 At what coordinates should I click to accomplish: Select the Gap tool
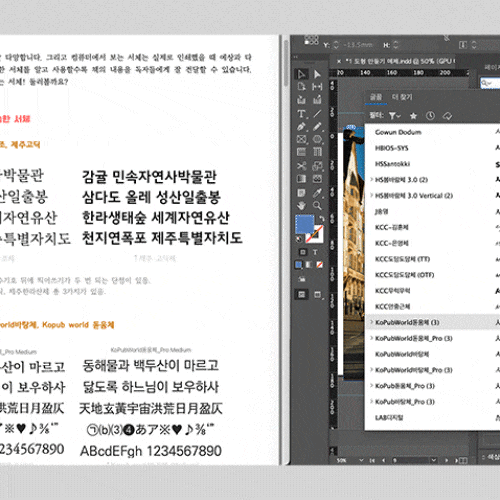tap(317, 87)
